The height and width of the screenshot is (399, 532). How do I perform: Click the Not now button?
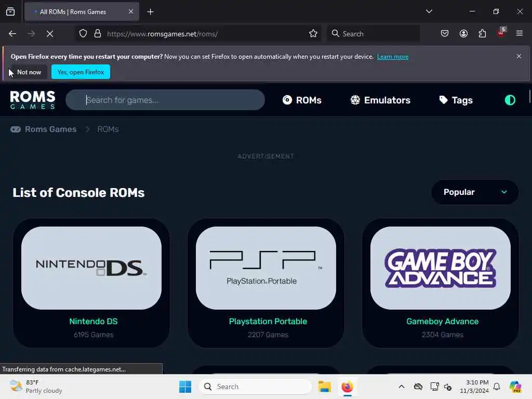(29, 72)
